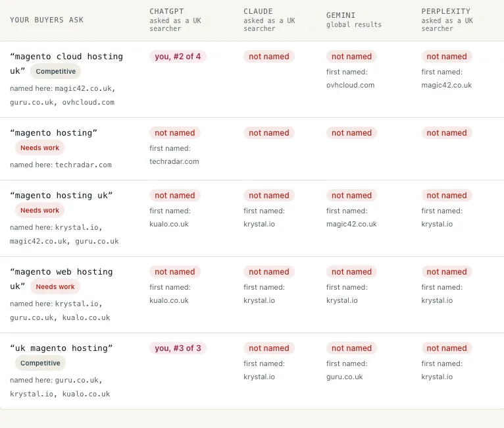Select krystal.io in "magento hosting uk" Claude cell
The width and height of the screenshot is (504, 428).
259,224
